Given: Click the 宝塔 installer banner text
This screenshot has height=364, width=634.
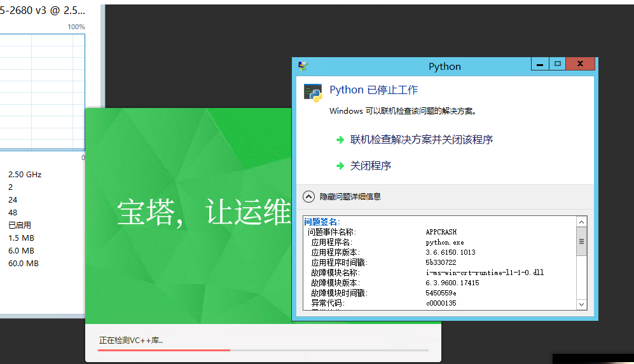Looking at the screenshot, I should [x=204, y=212].
